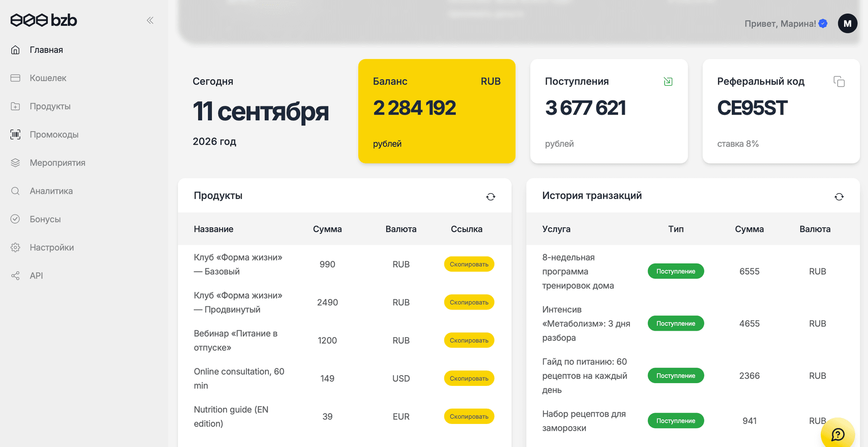Click the 3 677 621 receipts amount
The width and height of the screenshot is (868, 447).
click(x=585, y=108)
